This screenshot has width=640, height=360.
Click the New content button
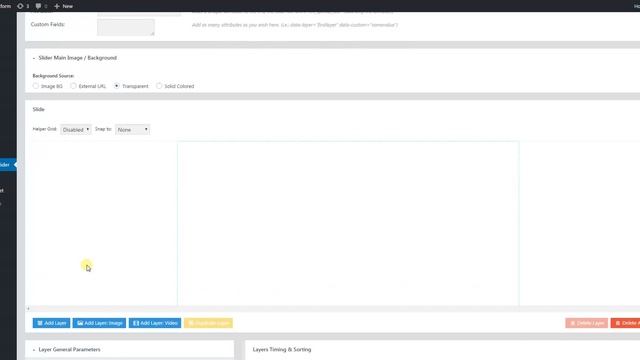point(63,6)
